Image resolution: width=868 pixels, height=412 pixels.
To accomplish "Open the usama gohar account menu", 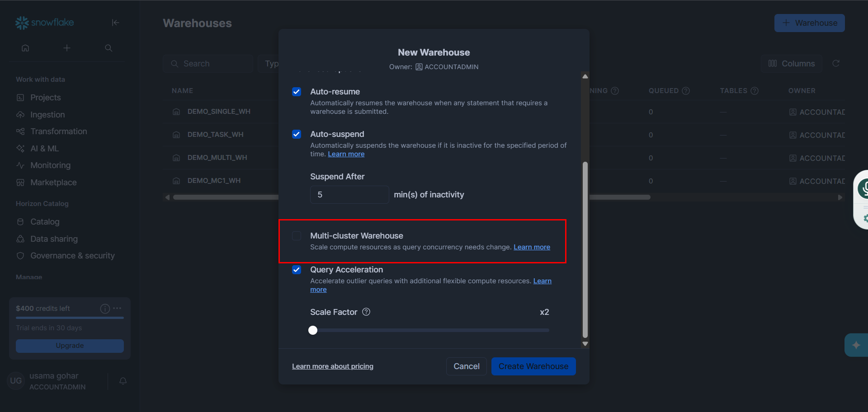I will pos(57,381).
